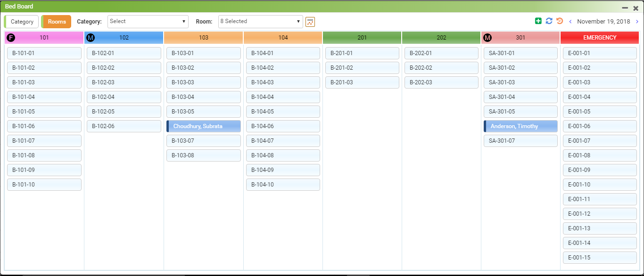Open the Category select dropdown

pos(148,22)
